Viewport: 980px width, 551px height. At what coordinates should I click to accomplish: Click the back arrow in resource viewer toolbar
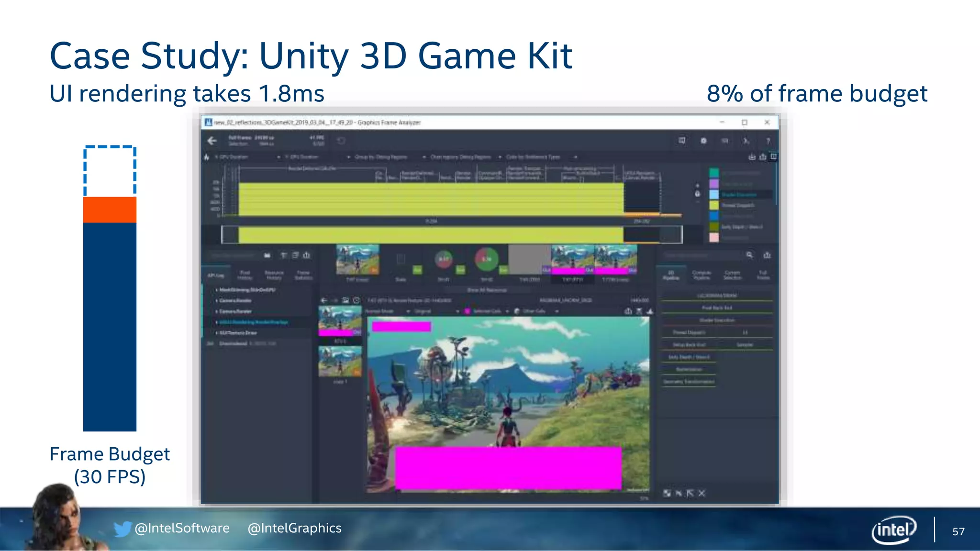(324, 300)
